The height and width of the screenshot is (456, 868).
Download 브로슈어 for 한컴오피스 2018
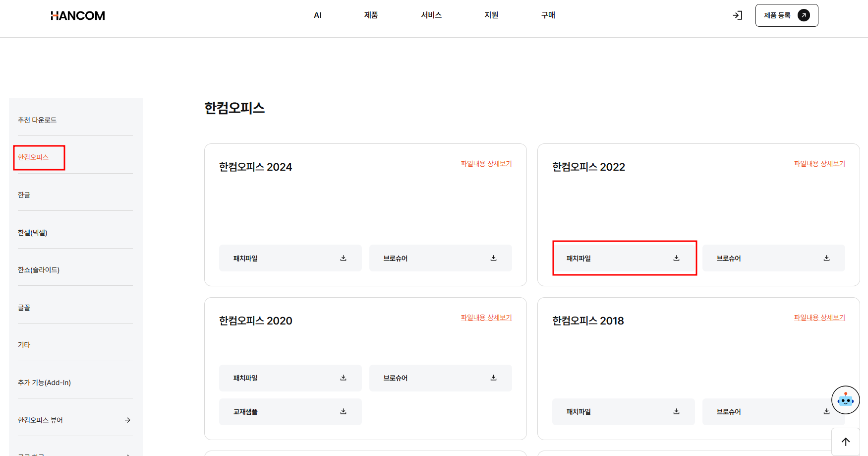click(774, 412)
